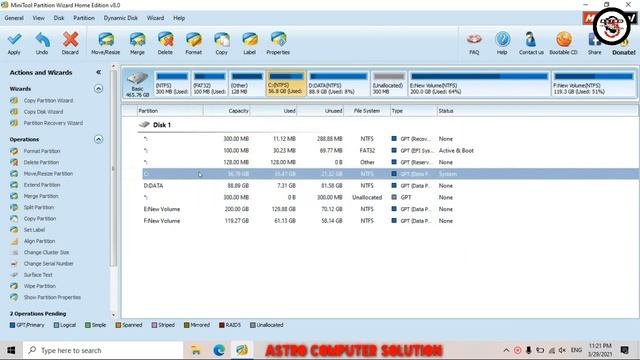The image size is (640, 360).
Task: Open the Dynamic Disk menu
Action: point(120,18)
